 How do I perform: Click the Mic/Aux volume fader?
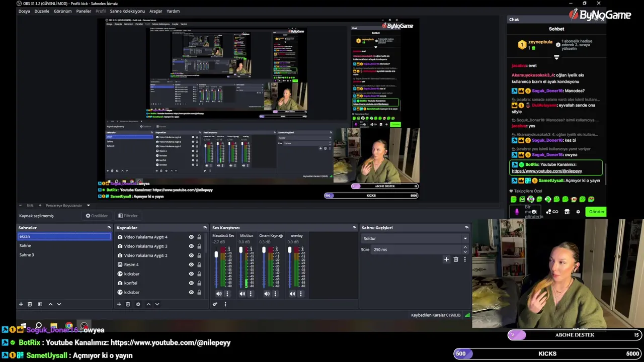(x=240, y=250)
